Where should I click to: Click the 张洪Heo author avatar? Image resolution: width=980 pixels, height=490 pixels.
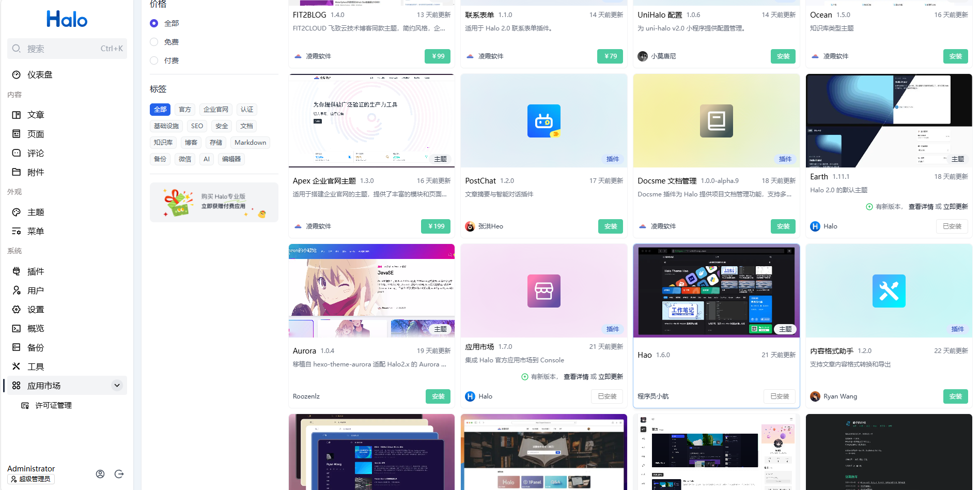(470, 226)
